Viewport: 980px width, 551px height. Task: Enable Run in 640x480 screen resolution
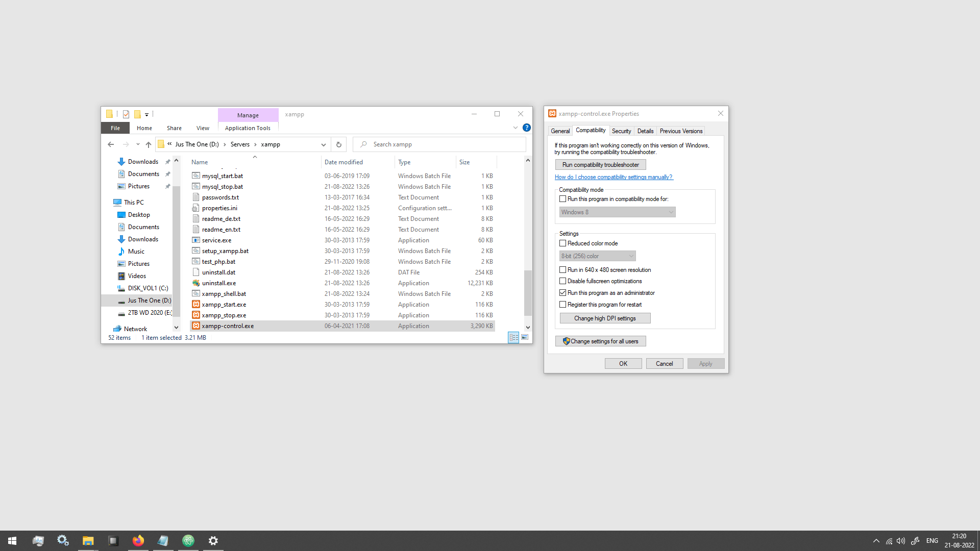[562, 269]
